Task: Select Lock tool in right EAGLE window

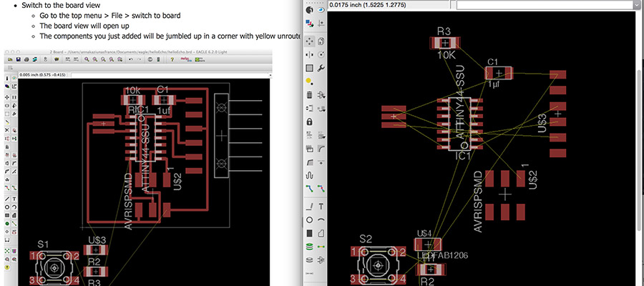Action: (310, 122)
